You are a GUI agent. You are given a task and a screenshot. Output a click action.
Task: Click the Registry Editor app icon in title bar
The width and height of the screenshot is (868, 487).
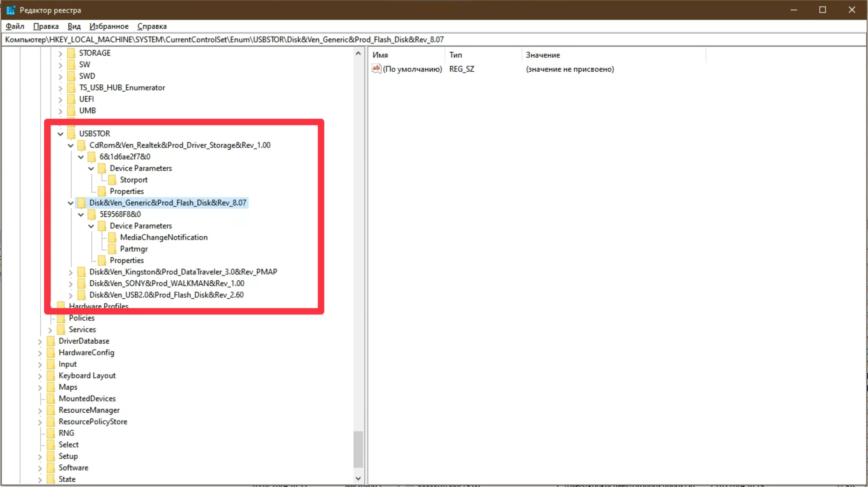point(10,10)
